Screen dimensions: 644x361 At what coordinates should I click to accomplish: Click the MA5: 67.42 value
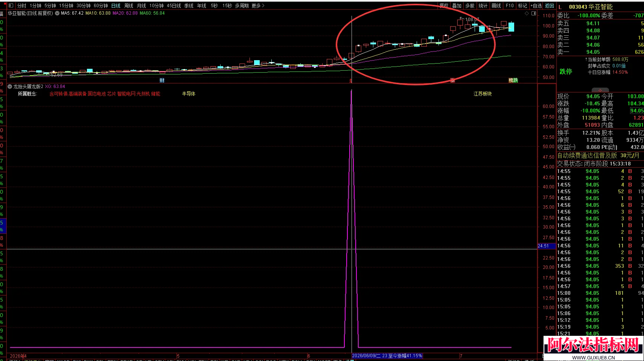[72, 13]
